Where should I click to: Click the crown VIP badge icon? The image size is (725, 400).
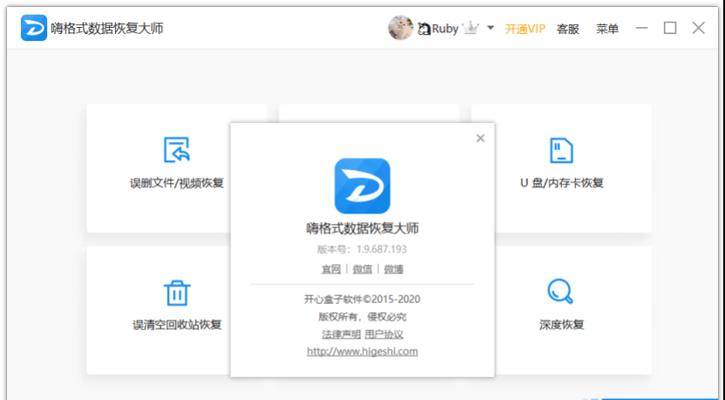tap(470, 29)
